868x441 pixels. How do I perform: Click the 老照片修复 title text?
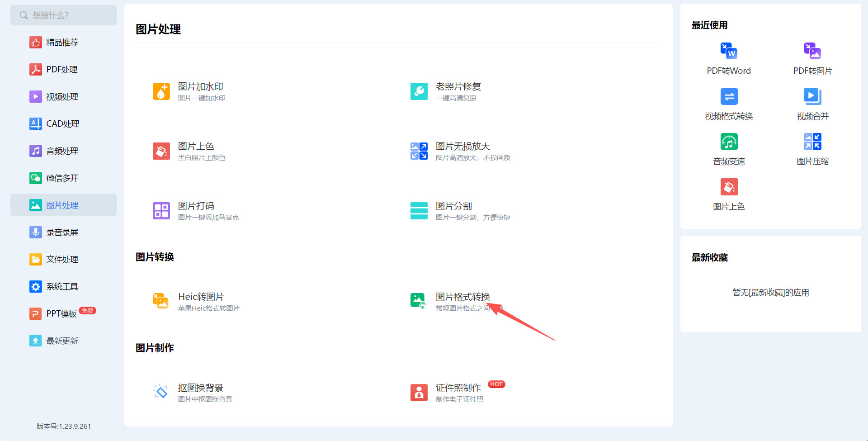click(x=458, y=86)
